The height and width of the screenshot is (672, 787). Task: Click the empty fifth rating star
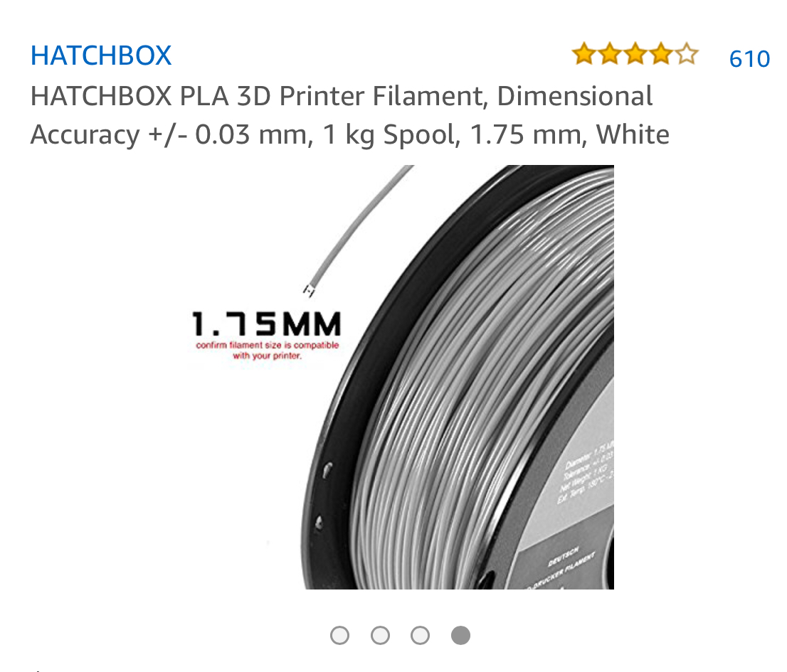(686, 53)
